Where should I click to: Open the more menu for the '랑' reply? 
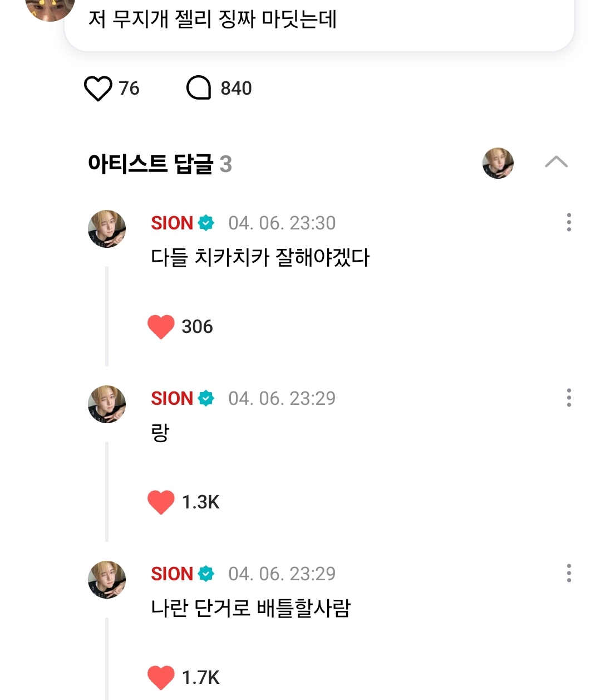tap(568, 398)
